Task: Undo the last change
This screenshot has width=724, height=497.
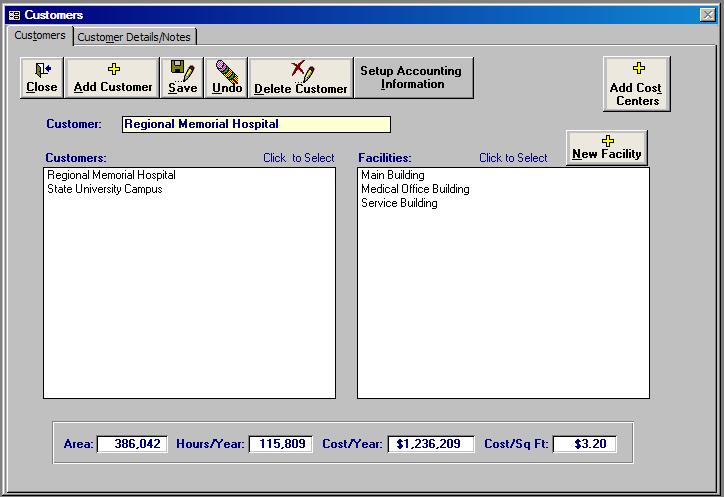Action: pyautogui.click(x=227, y=78)
